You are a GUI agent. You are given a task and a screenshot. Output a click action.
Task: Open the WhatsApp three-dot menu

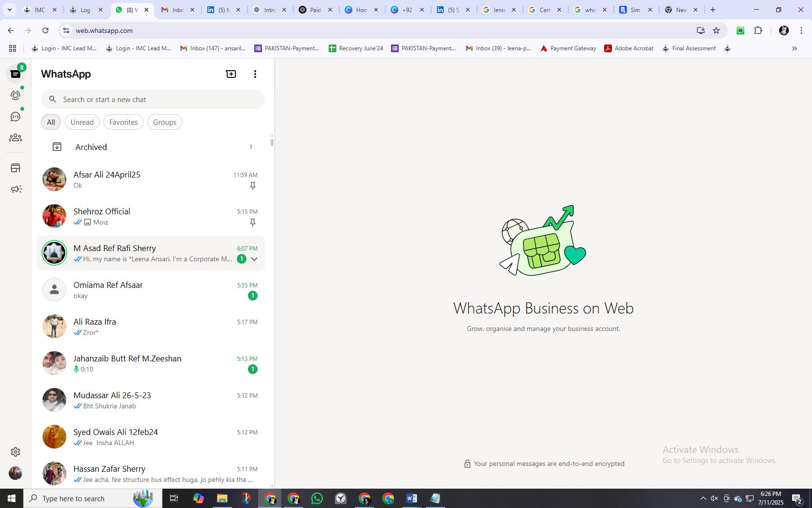coord(255,74)
